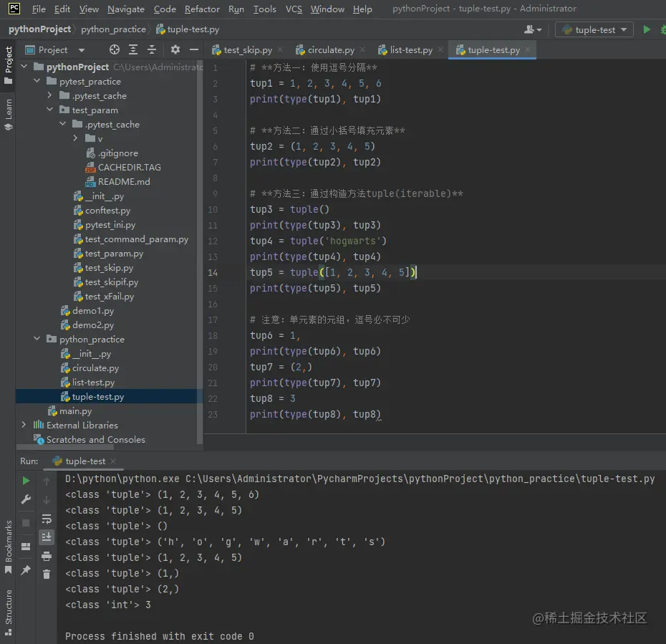Pin the Run tab

pyautogui.click(x=26, y=570)
